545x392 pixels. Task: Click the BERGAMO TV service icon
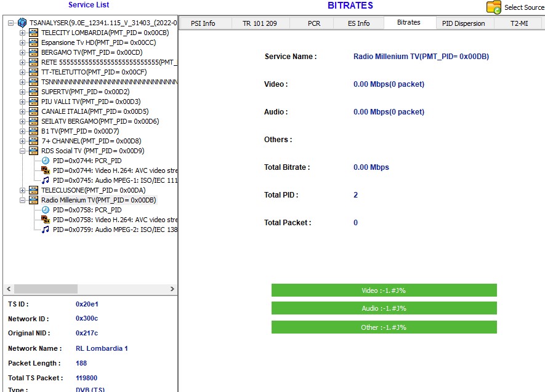(33, 52)
